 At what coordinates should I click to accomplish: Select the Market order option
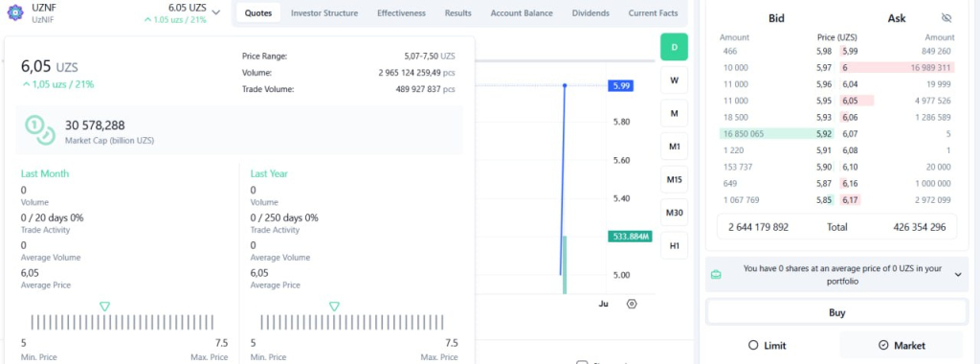coord(902,345)
